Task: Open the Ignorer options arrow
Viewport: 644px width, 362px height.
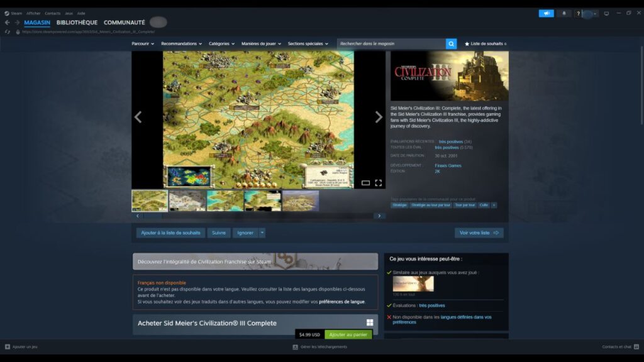Action: coord(262,233)
